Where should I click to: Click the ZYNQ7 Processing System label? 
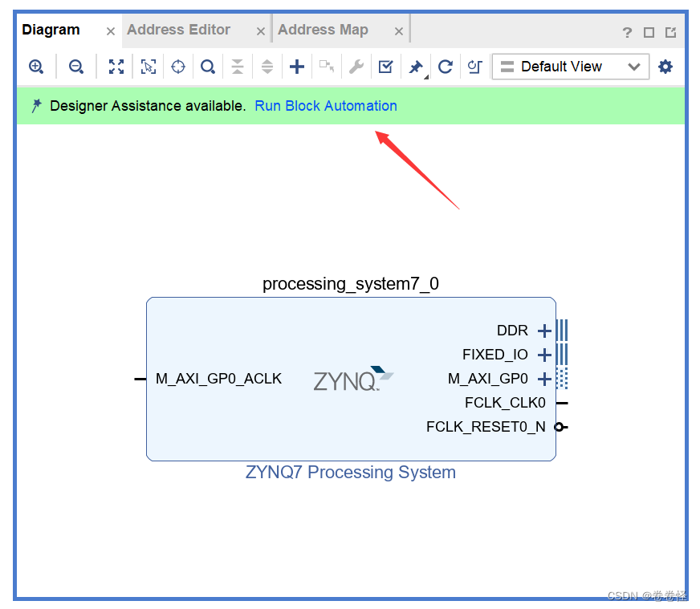coord(350,473)
